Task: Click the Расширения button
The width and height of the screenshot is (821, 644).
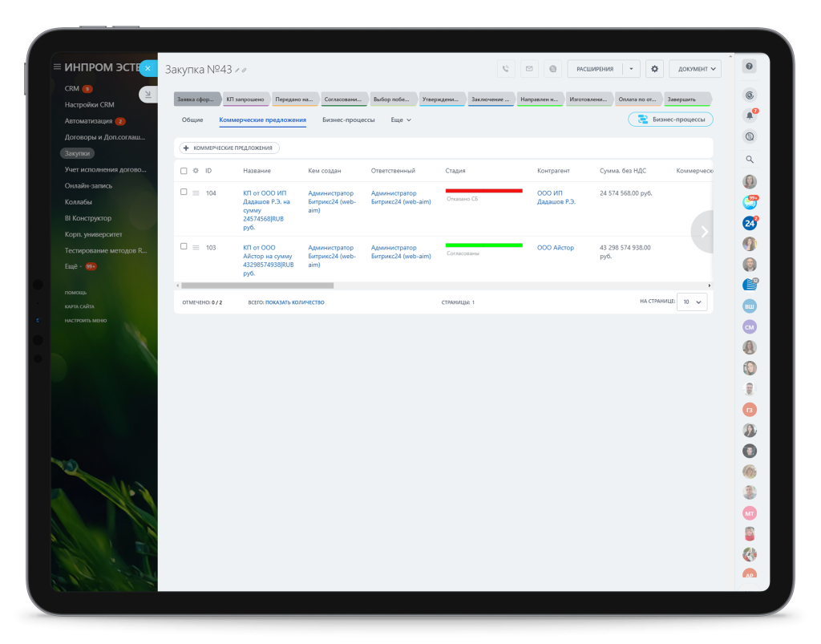Action: coord(595,69)
